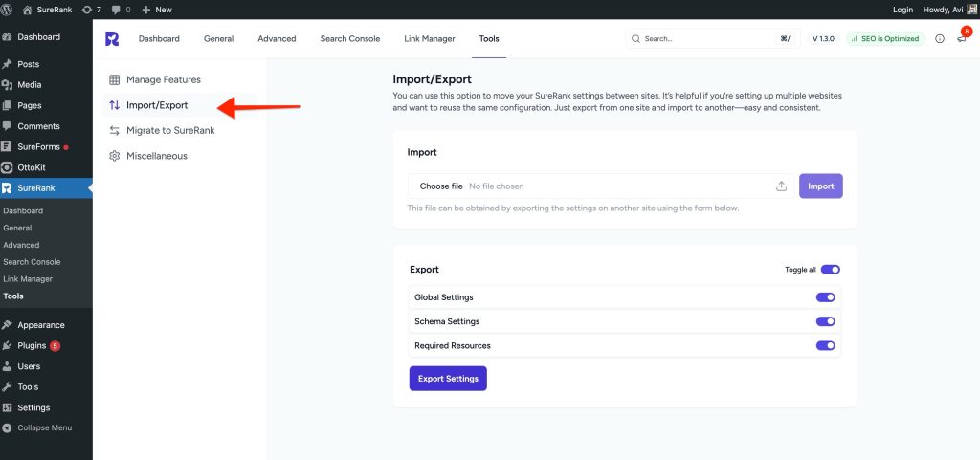Click the Manage Features grid icon
The image size is (980, 460).
[115, 80]
